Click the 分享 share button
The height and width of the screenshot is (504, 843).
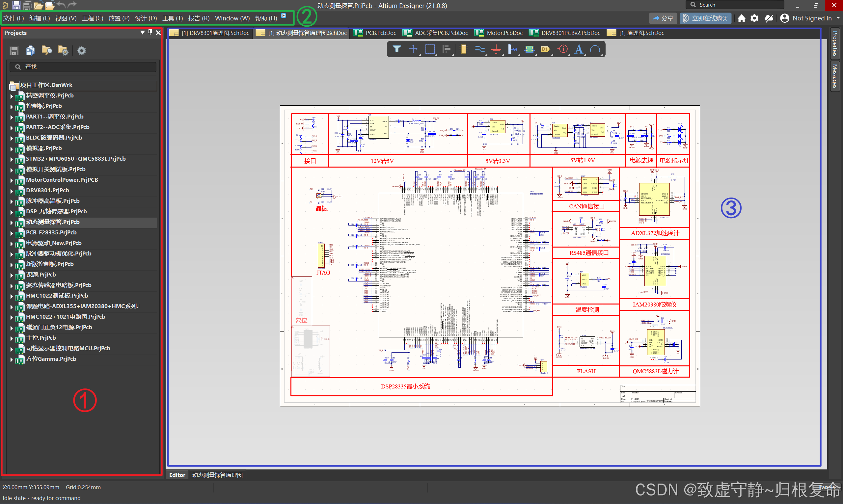[663, 18]
